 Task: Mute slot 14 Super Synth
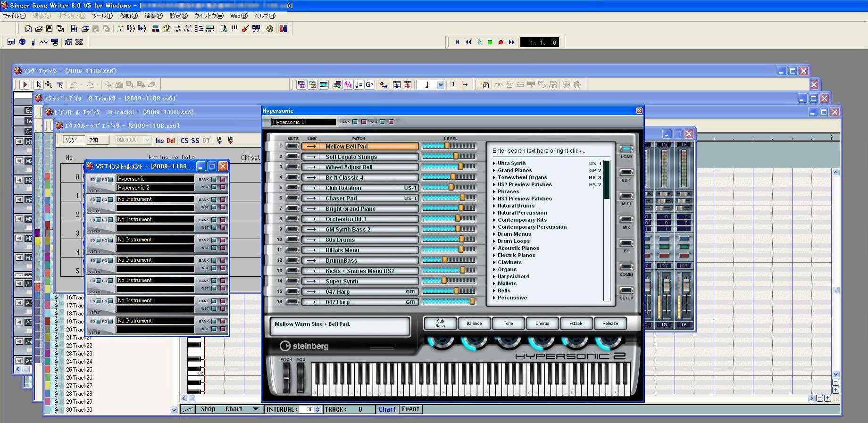pyautogui.click(x=292, y=281)
